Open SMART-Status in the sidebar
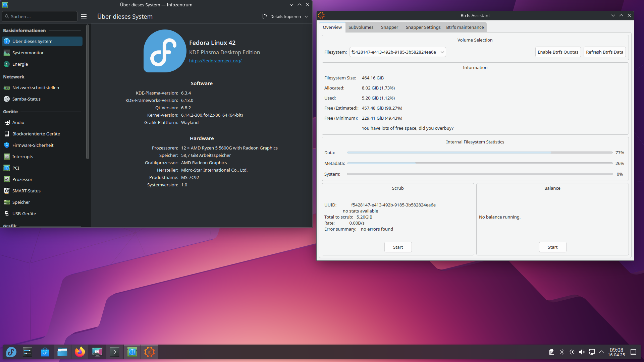The height and width of the screenshot is (362, 644). (26, 191)
